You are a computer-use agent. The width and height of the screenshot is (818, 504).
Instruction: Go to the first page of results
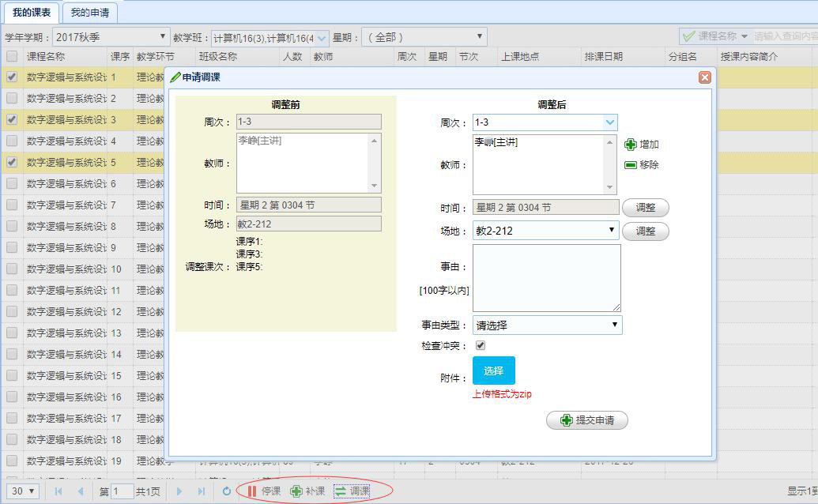[x=58, y=491]
